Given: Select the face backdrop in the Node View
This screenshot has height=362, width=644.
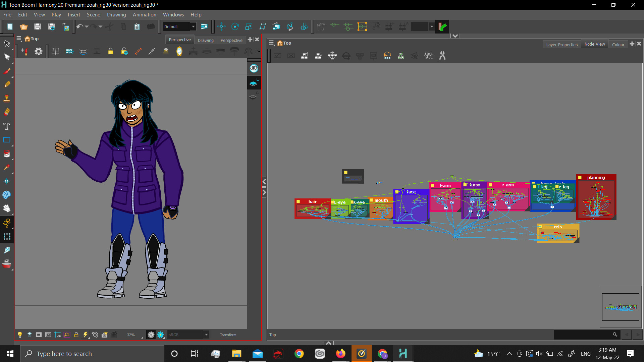Looking at the screenshot, I should coord(411,192).
